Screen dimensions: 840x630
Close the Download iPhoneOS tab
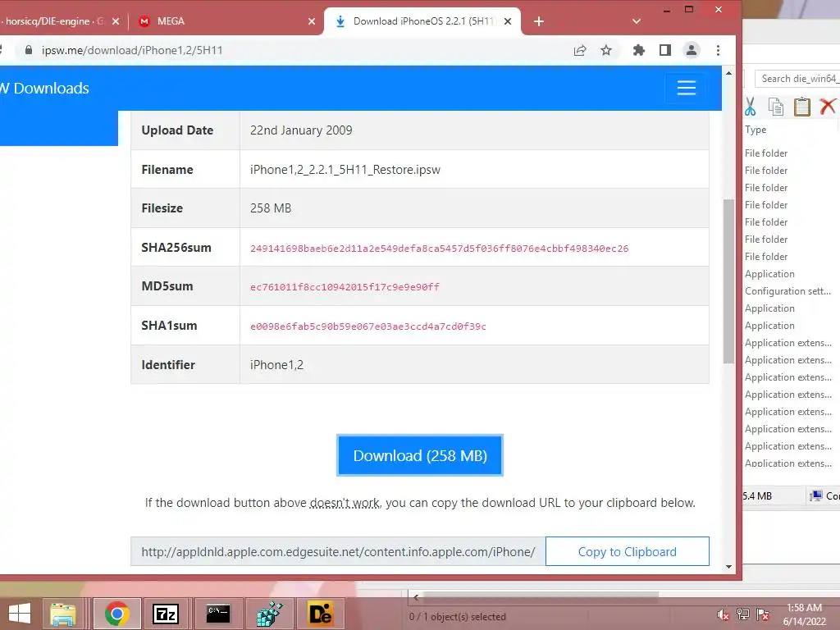coord(508,21)
